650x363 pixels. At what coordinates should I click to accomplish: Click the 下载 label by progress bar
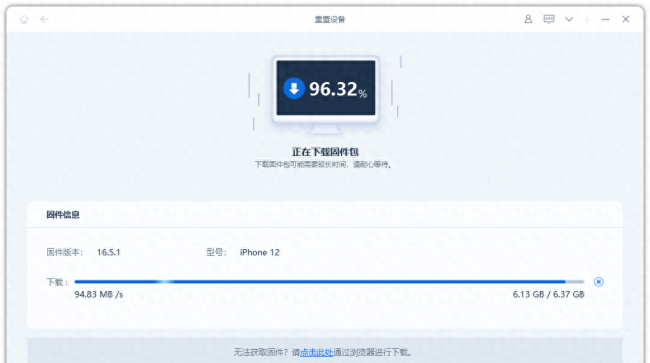point(57,282)
